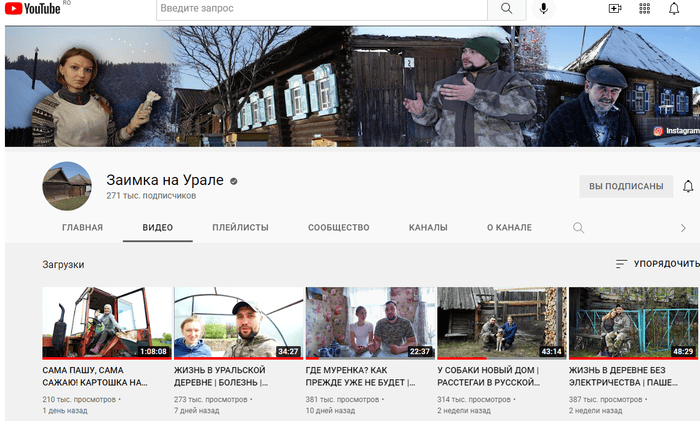700x421 pixels.
Task: Open notifications bell in top bar
Action: pos(674,8)
